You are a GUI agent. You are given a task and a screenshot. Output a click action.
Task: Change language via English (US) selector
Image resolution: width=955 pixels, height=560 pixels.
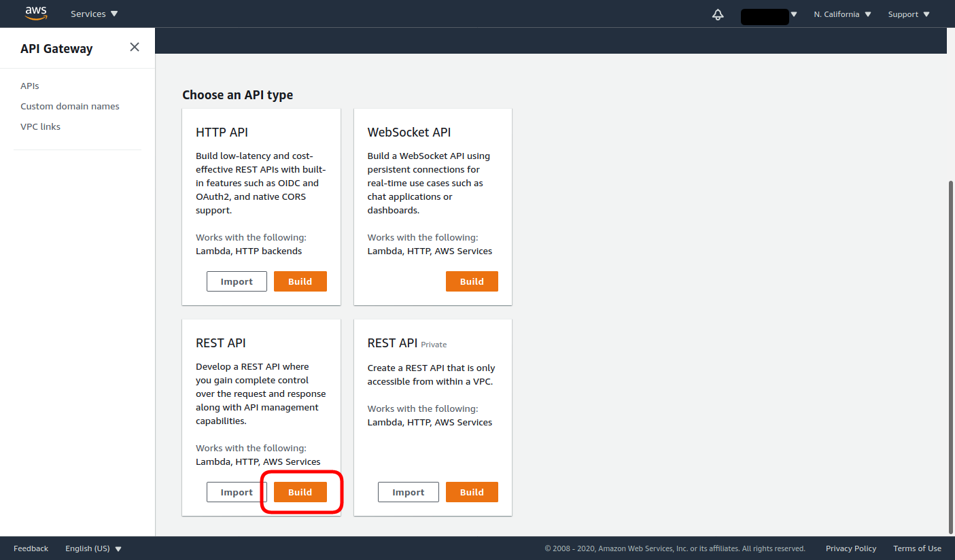(93, 548)
